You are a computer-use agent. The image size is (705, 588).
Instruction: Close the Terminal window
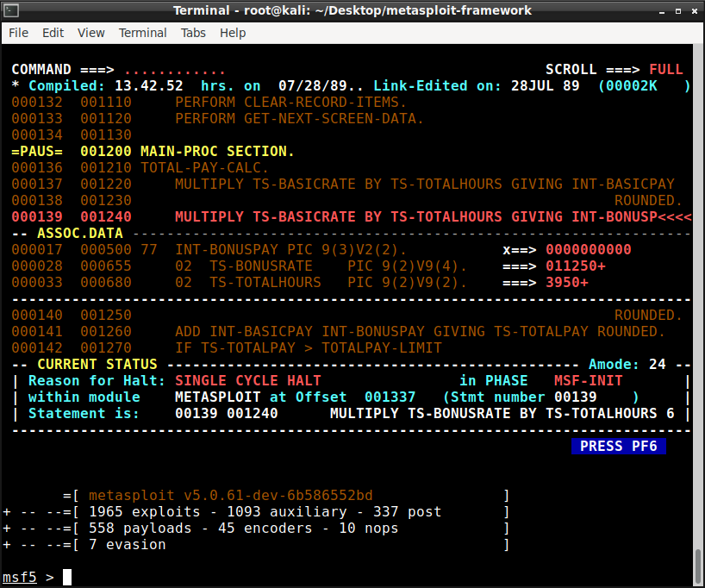point(695,11)
